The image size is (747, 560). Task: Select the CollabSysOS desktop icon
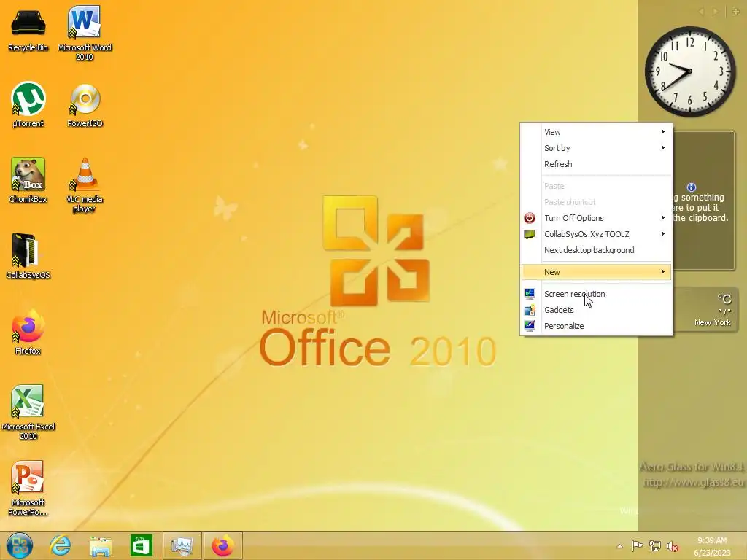pyautogui.click(x=28, y=256)
